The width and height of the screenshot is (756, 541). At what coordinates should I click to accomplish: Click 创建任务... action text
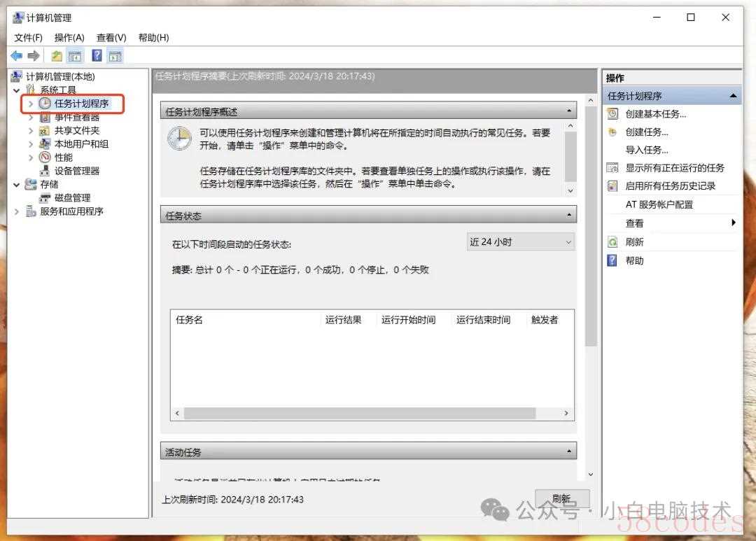[647, 132]
